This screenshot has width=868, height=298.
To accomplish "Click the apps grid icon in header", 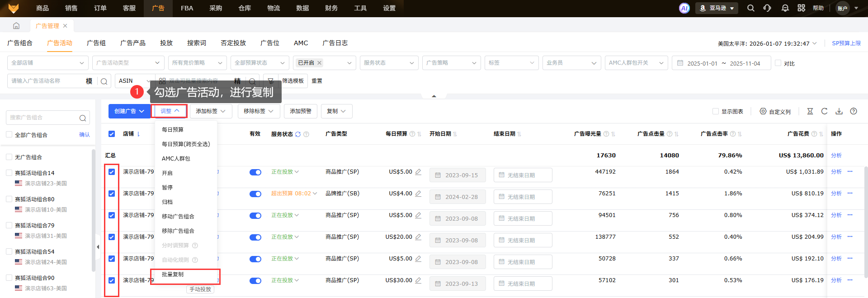I will [x=801, y=8].
